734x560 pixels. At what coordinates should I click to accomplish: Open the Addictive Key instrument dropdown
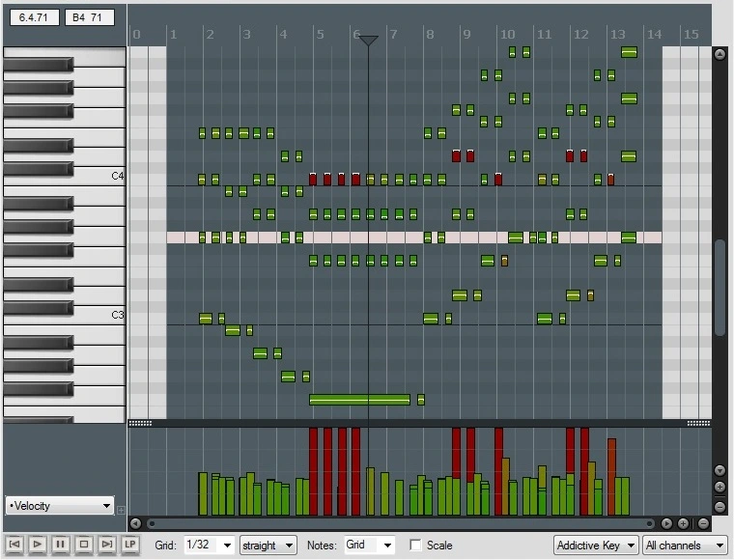[x=596, y=545]
